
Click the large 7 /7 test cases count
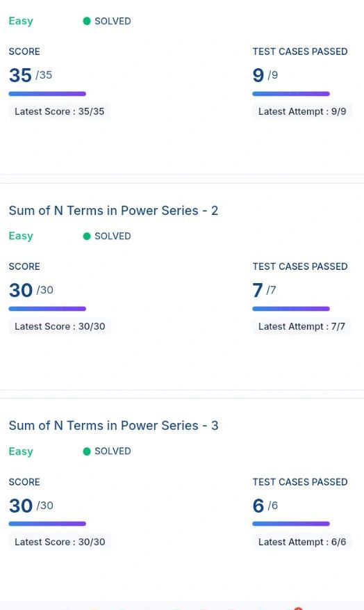264,290
